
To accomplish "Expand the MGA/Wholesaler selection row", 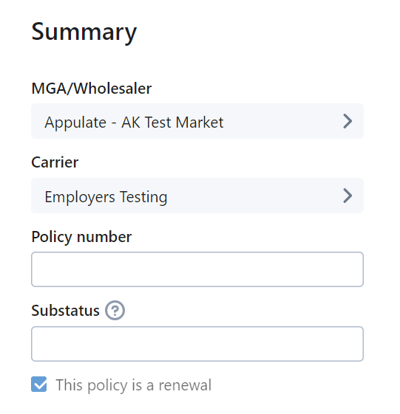I will [197, 121].
